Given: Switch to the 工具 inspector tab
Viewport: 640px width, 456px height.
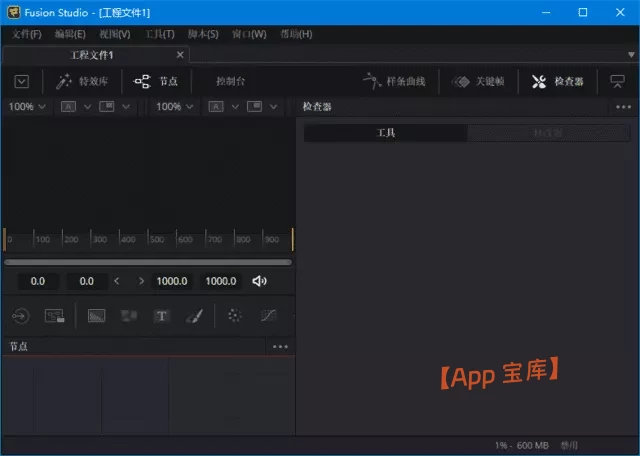Looking at the screenshot, I should (386, 133).
